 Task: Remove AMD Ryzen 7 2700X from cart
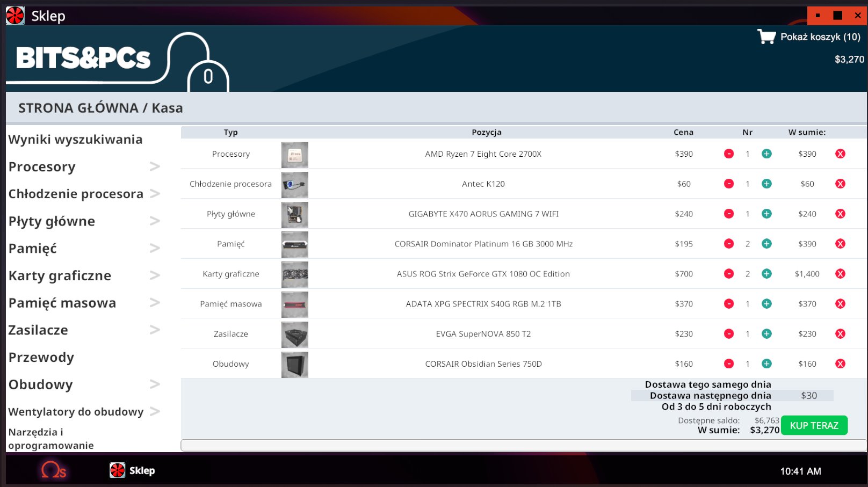point(841,154)
